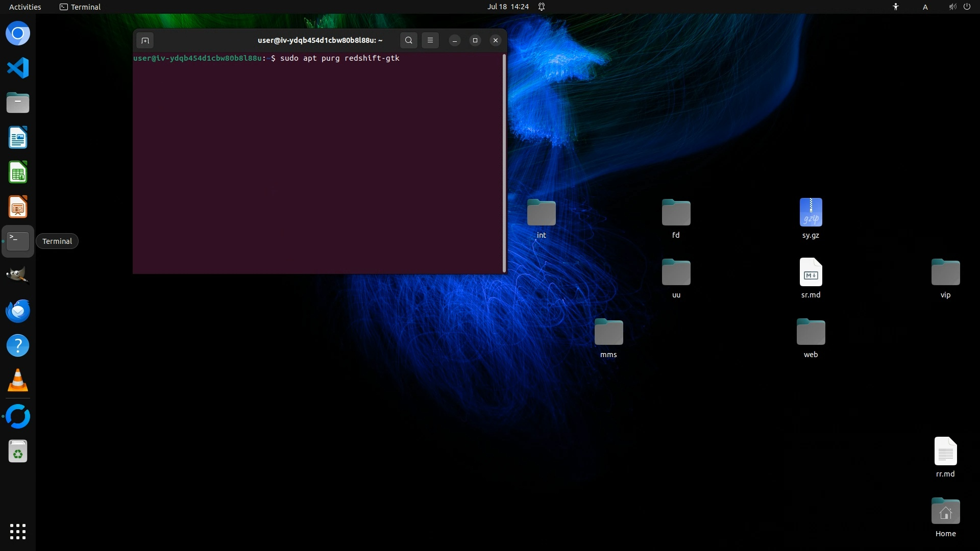The height and width of the screenshot is (551, 980).
Task: Open the accessibility menu in top bar
Action: [896, 7]
